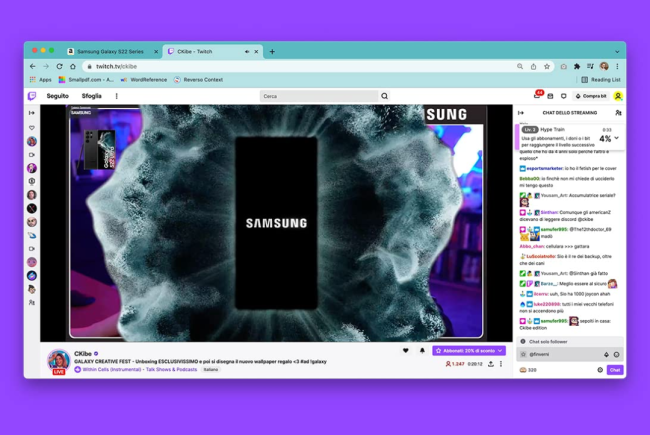Viewport: 650px width, 435px height.
Task: Click Abbo_chan username in chat
Action: [x=532, y=246]
